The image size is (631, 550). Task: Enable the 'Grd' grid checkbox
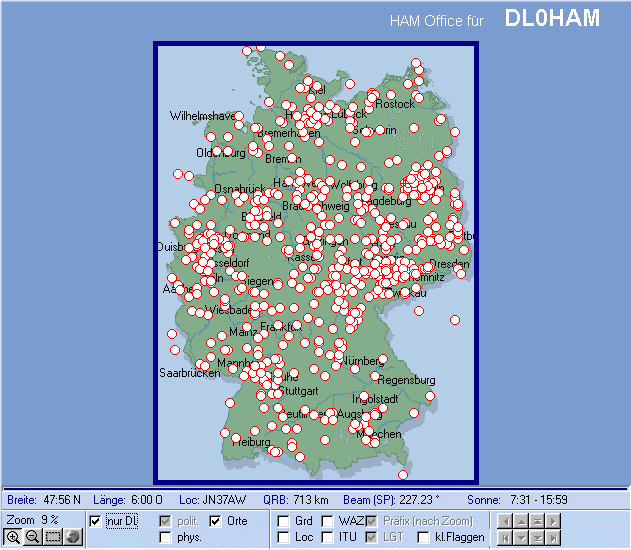(283, 521)
